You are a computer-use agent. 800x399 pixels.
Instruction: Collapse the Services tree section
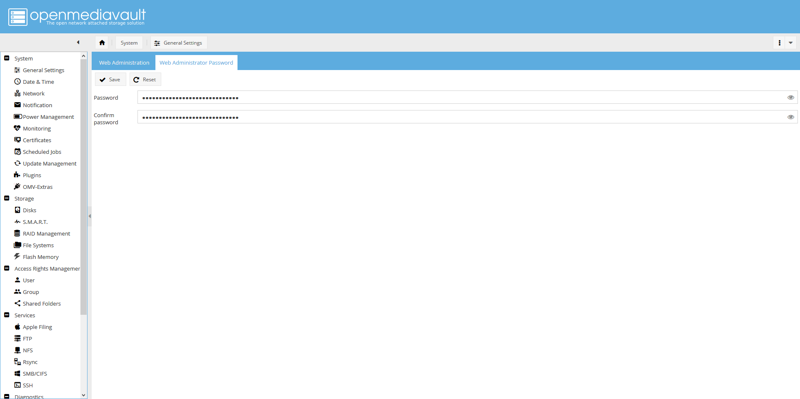[x=7, y=315]
